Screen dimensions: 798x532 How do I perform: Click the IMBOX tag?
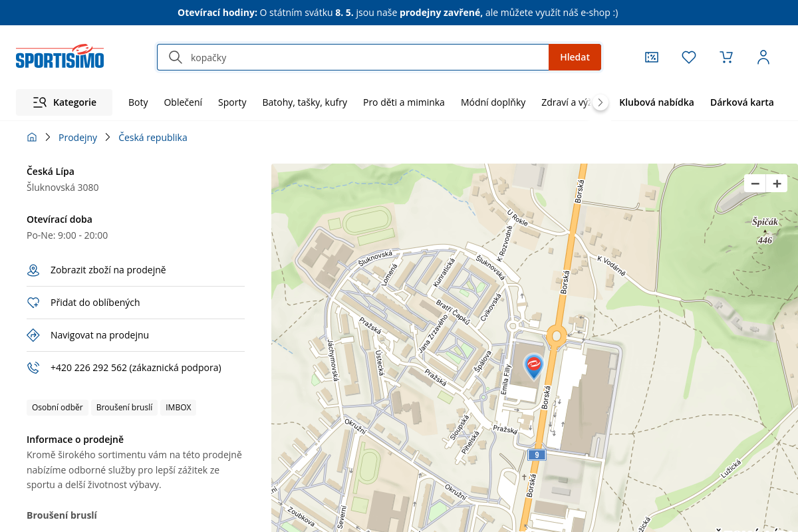tap(178, 408)
